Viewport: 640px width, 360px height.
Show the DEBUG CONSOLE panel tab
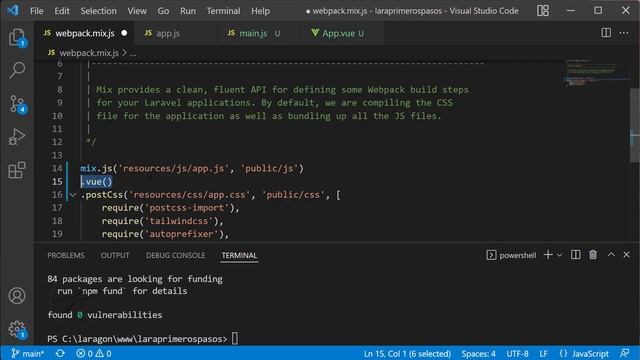(176, 256)
